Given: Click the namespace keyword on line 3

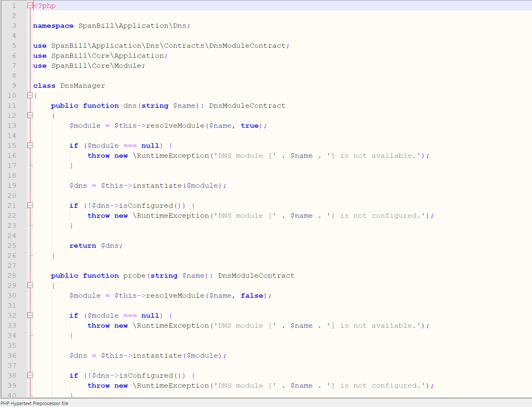Looking at the screenshot, I should click(53, 26).
